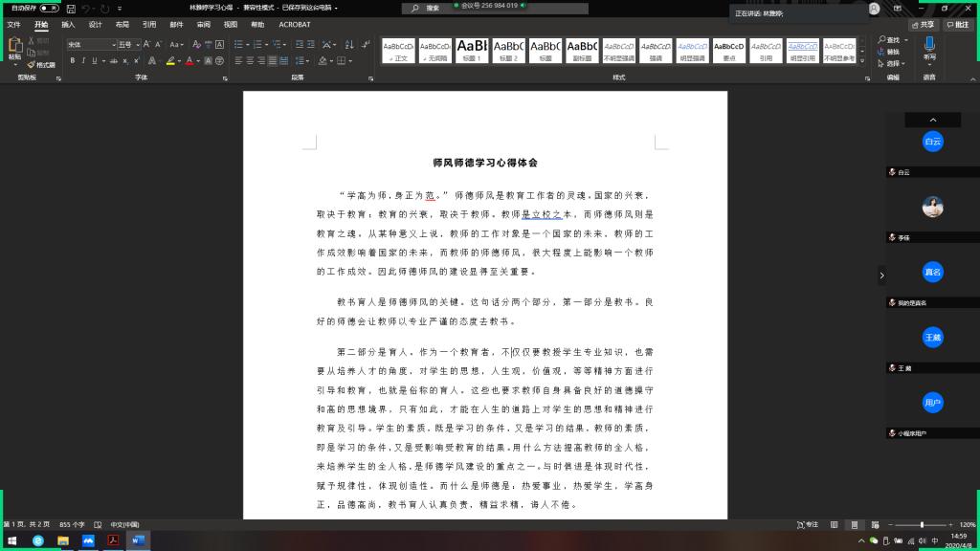
Task: Click the search box (搜索) in title bar
Action: 495,8
